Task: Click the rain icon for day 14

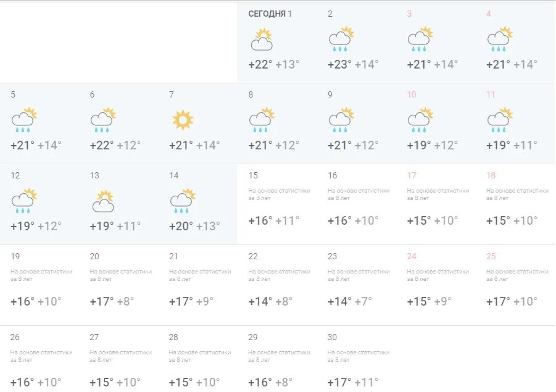Action: click(x=183, y=201)
